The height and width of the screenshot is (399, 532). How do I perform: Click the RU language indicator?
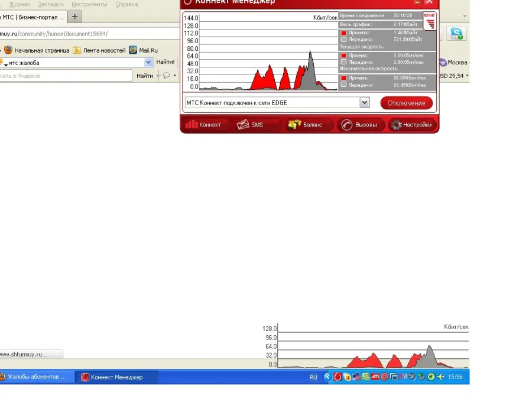pos(313,377)
